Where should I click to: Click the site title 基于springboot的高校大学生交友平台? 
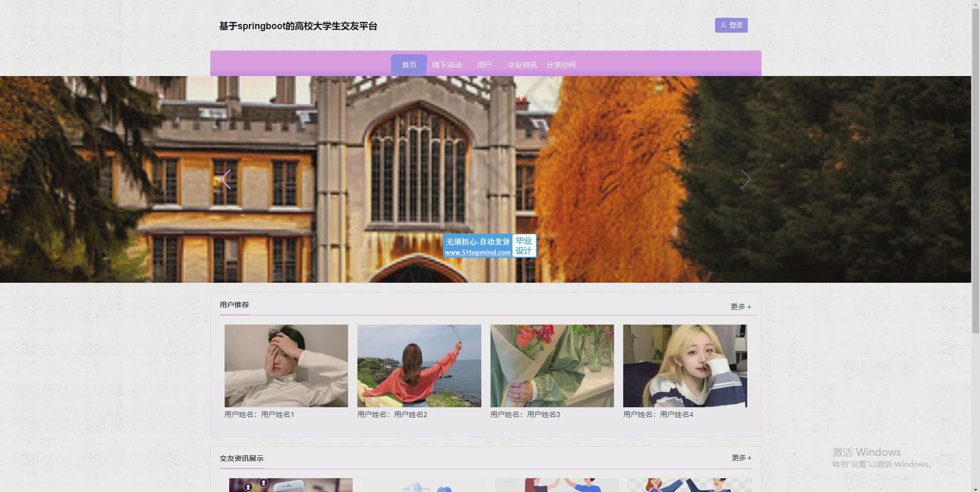click(x=298, y=26)
